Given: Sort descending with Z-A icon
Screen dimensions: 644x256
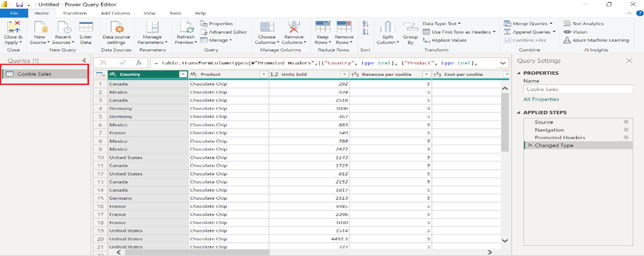Looking at the screenshot, I should point(366,32).
